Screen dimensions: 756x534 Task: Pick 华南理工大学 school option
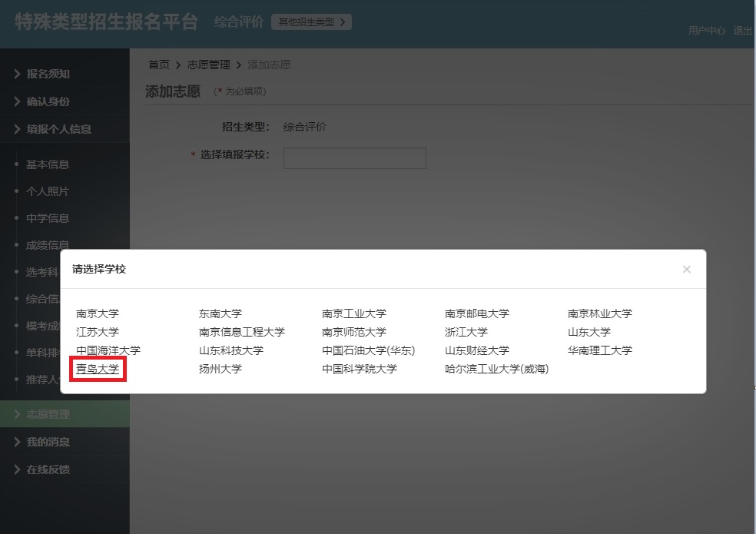click(600, 350)
